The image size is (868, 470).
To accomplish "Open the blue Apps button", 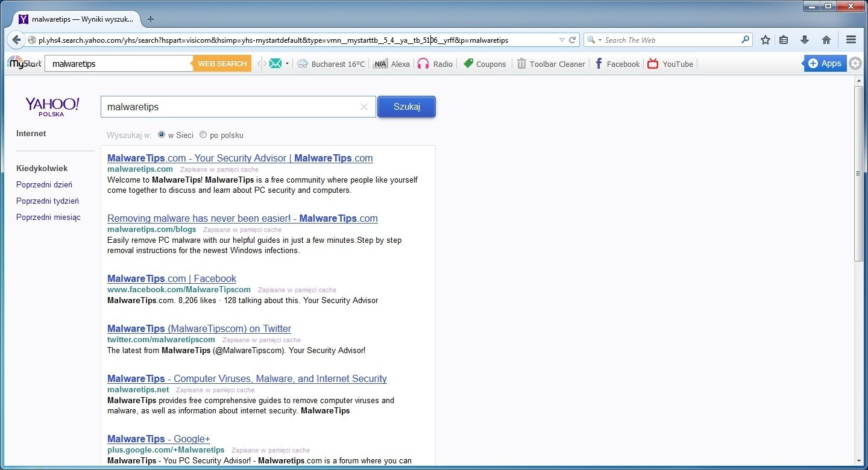I will point(825,63).
